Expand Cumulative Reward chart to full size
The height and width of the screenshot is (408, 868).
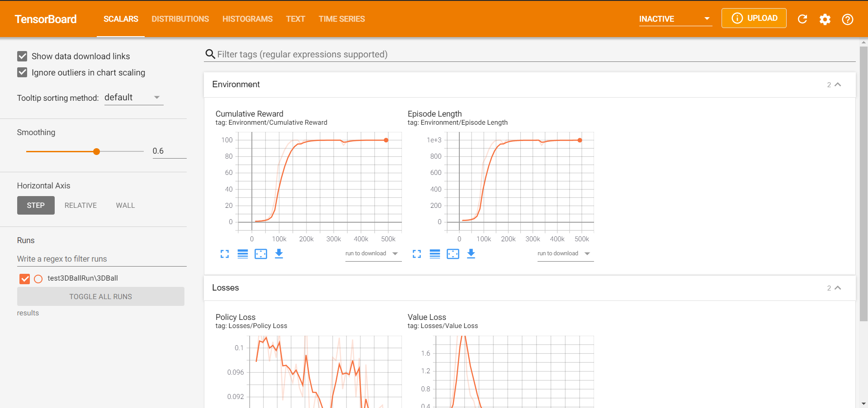coord(225,254)
